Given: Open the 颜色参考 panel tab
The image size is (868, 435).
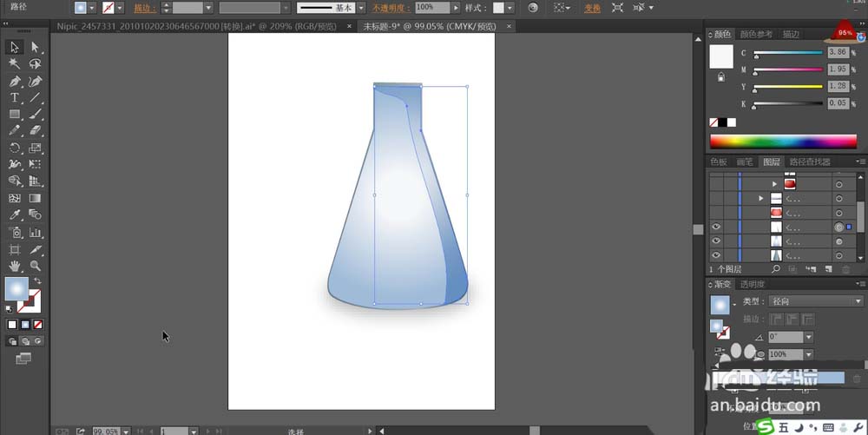Looking at the screenshot, I should coord(756,35).
